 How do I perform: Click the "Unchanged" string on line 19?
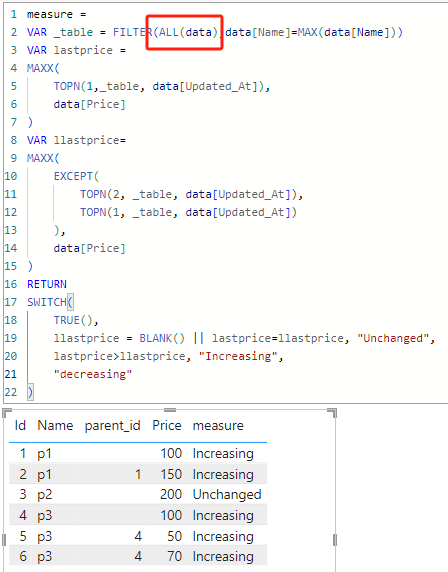[393, 338]
